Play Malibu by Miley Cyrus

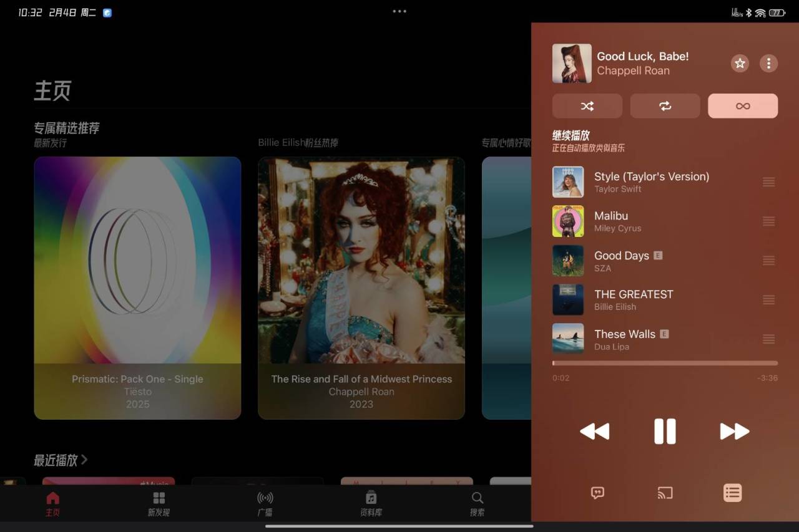tap(665, 221)
